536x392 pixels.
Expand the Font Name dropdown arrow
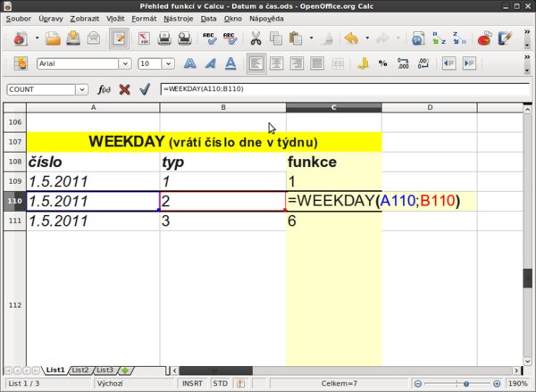tap(125, 63)
